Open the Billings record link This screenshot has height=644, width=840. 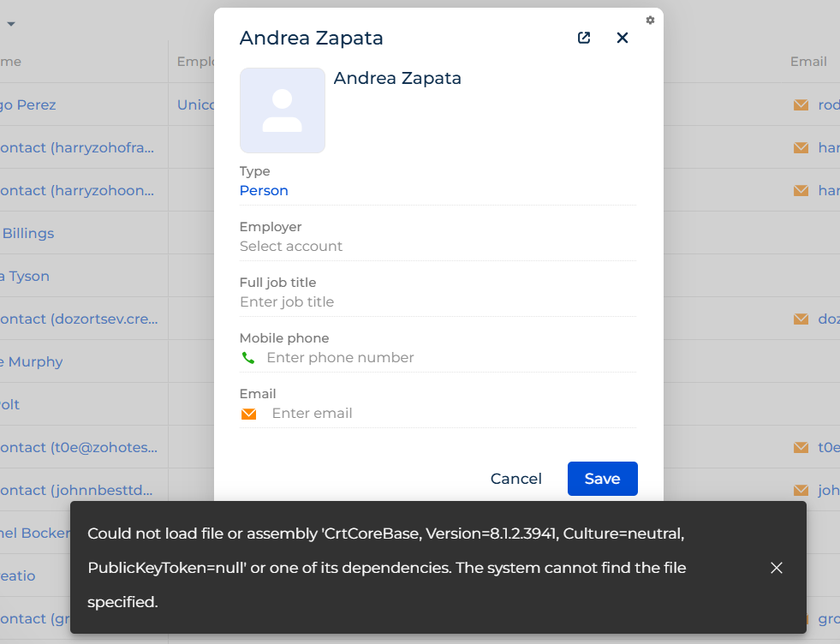(28, 233)
